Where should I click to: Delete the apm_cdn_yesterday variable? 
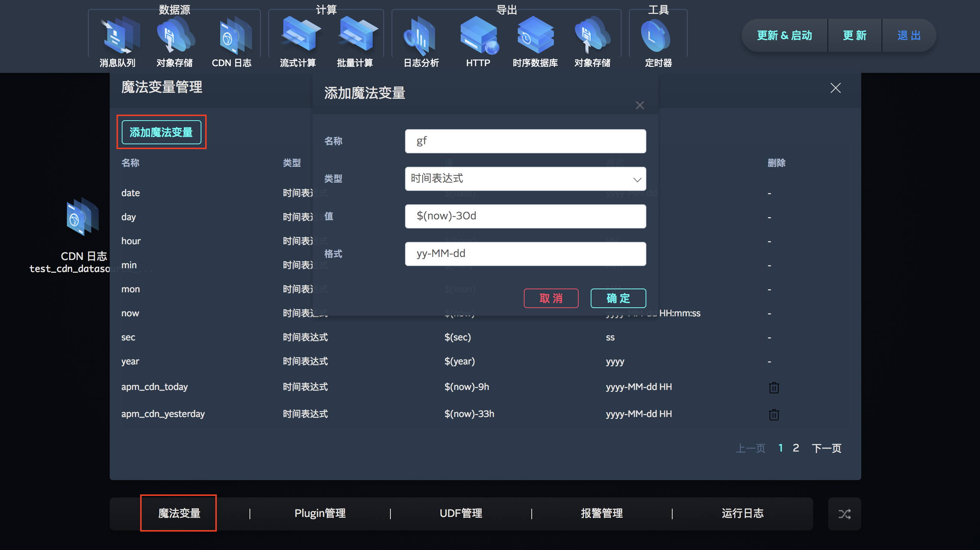(774, 415)
